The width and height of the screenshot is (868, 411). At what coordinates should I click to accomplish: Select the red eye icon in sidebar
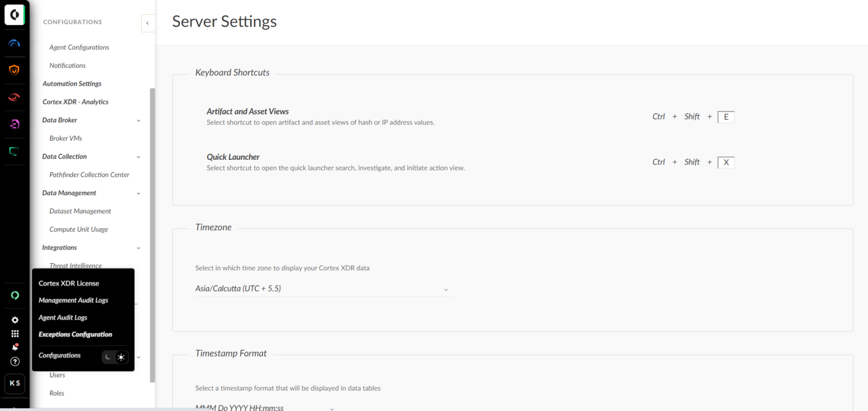pyautogui.click(x=15, y=97)
